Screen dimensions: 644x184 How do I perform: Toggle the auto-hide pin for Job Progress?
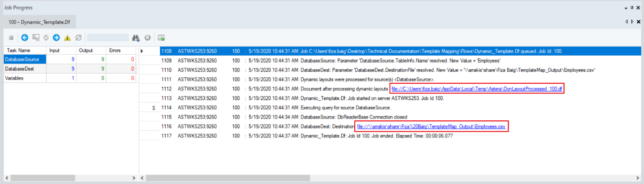tap(633, 8)
